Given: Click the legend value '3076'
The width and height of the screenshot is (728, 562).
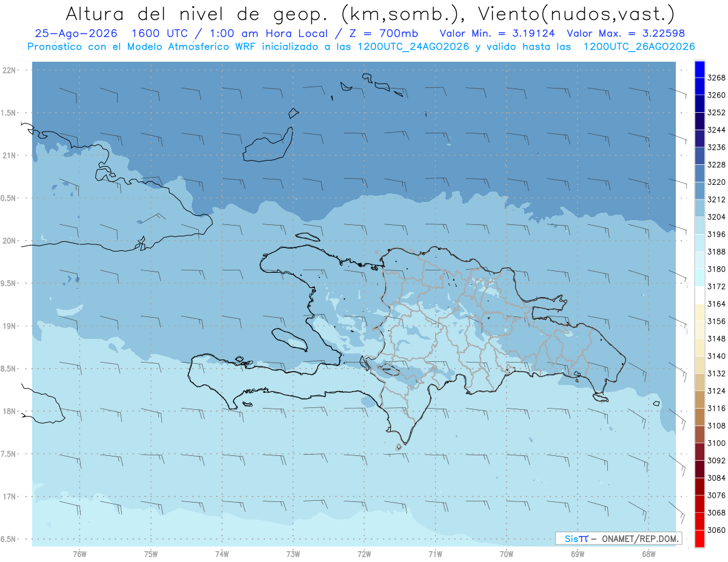Looking at the screenshot, I should click(x=716, y=495).
